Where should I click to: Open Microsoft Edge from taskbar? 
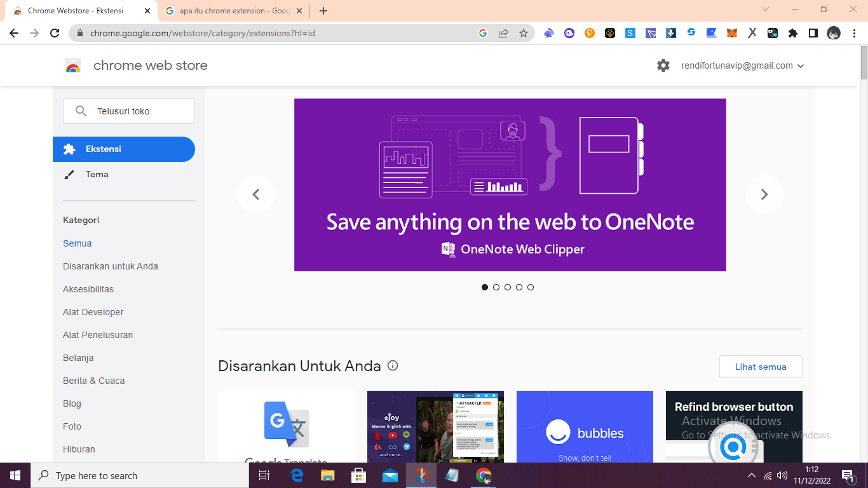click(297, 475)
